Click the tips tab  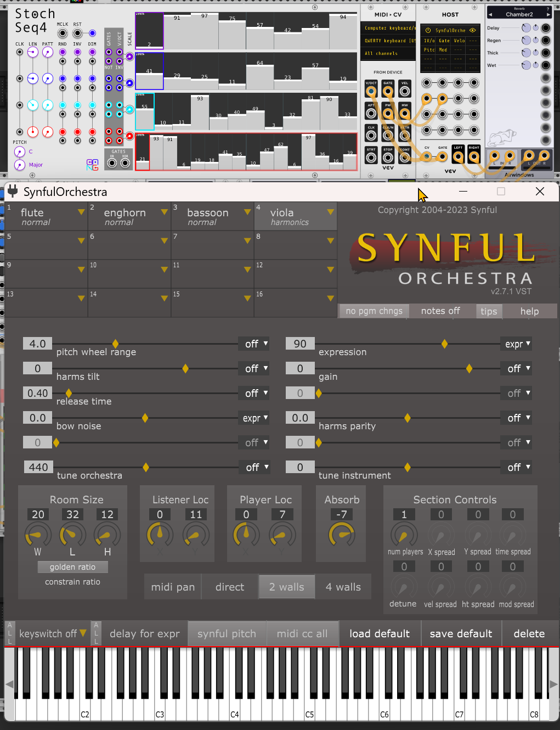tap(489, 311)
